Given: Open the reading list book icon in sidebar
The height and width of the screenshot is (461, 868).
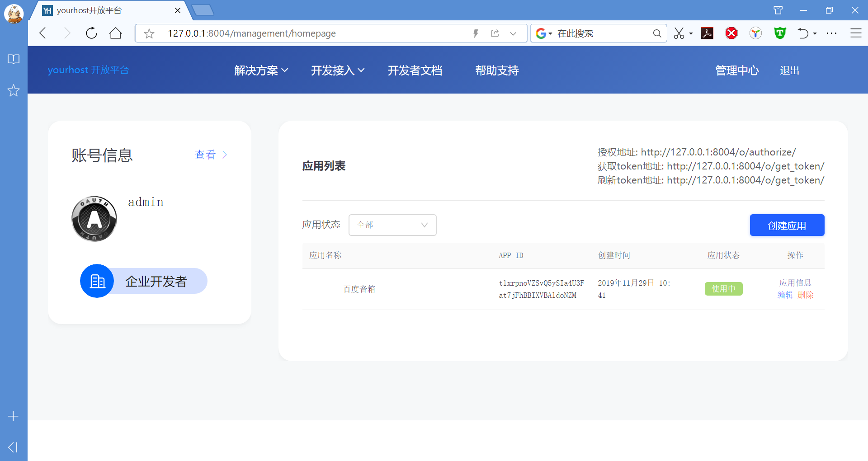Looking at the screenshot, I should point(14,59).
